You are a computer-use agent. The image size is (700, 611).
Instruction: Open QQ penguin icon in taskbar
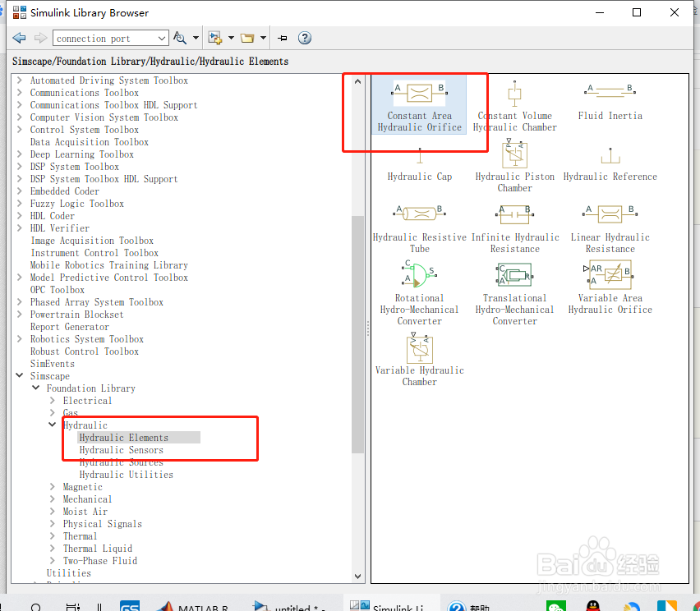(593, 605)
